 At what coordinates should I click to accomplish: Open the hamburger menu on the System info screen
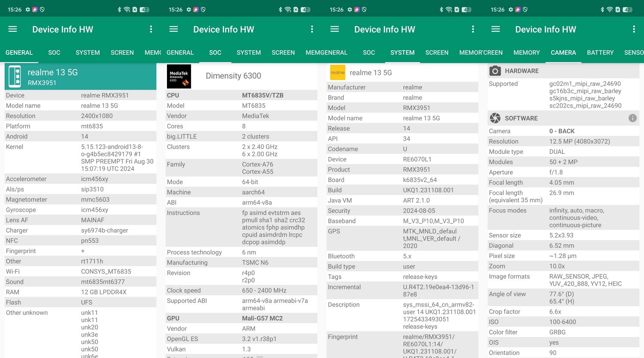tap(334, 29)
